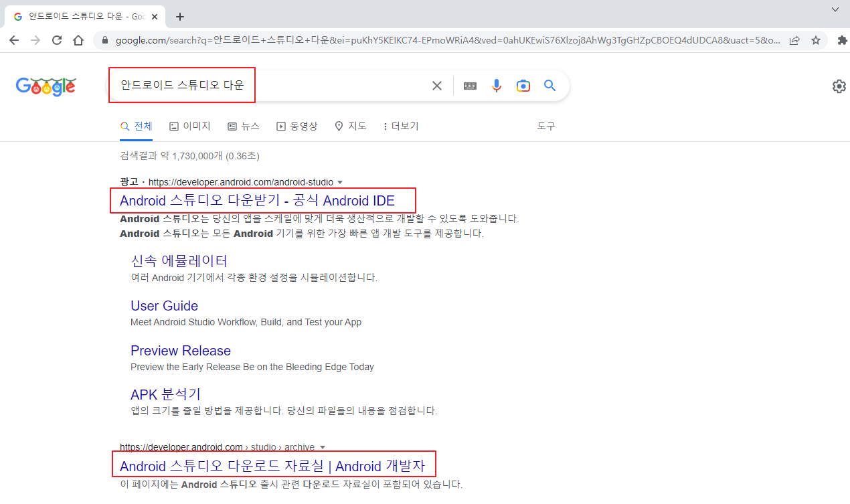Click the padlock site info icon
This screenshot has height=504, width=850.
point(104,40)
